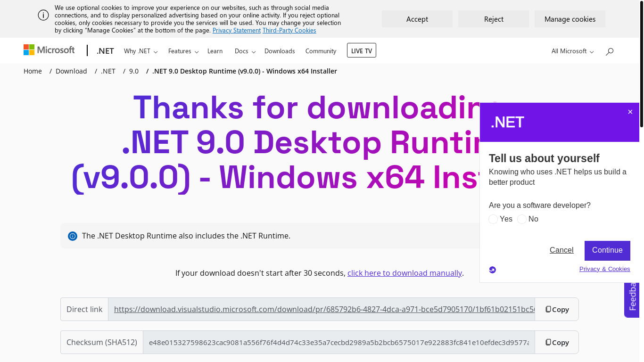Click the Direct link URL field

point(321,309)
